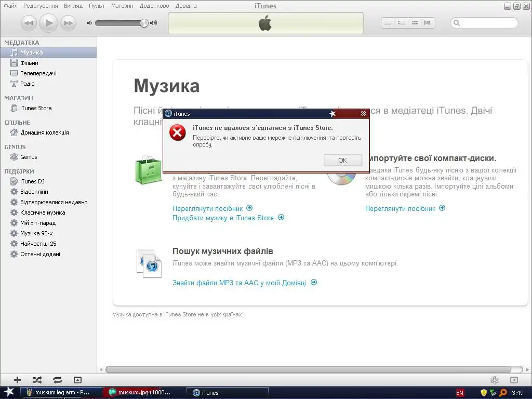Click the Next track (fast-forward) button
Image resolution: width=532 pixels, height=399 pixels.
(x=69, y=23)
